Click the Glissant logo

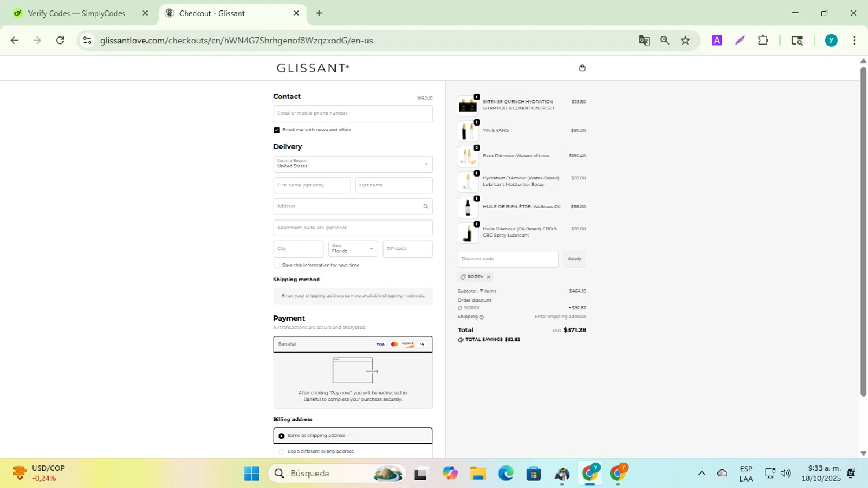[x=313, y=68]
